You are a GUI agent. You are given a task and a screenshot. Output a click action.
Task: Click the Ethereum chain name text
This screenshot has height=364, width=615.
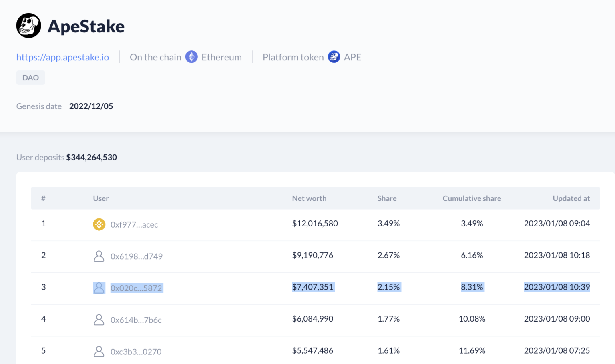221,57
